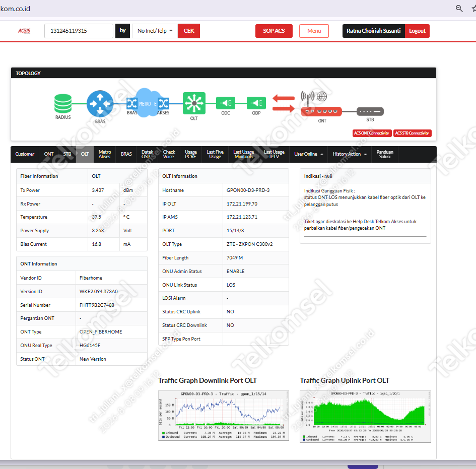Click the AKSES switch icon

click(x=164, y=103)
